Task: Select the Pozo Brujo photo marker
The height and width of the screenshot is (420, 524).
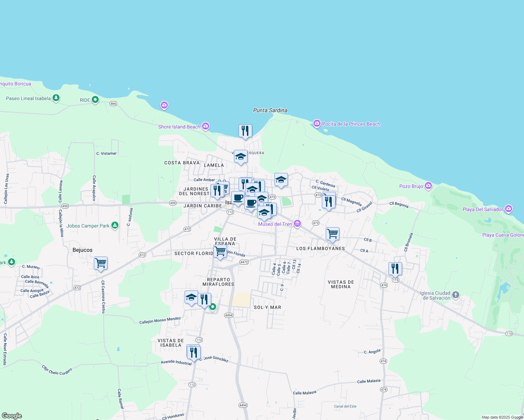Action: click(428, 186)
